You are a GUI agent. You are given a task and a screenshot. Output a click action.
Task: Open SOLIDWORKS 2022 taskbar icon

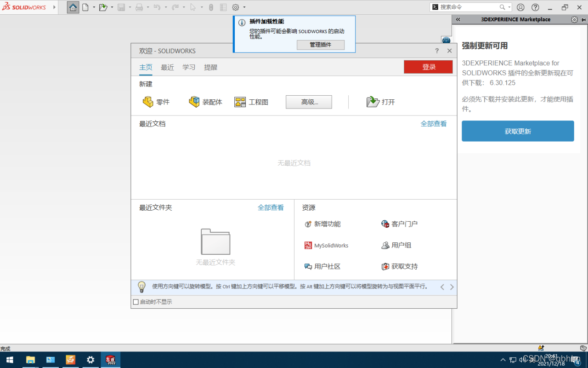pyautogui.click(x=110, y=360)
